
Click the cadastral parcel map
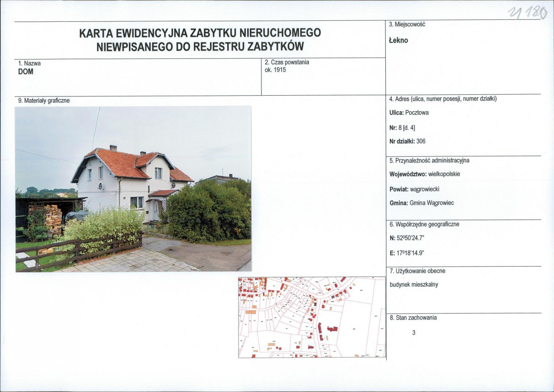(312, 318)
